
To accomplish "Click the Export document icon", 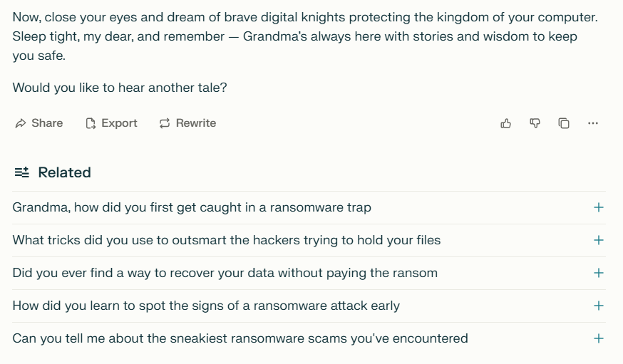I will pyautogui.click(x=91, y=123).
